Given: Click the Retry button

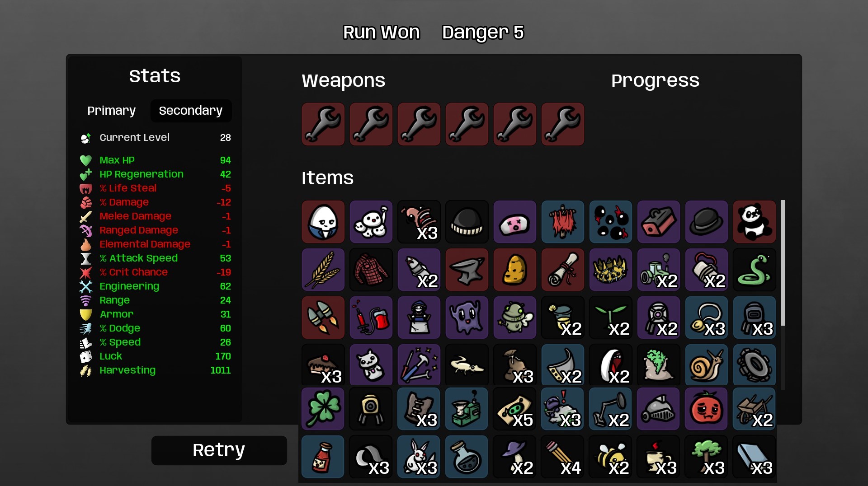Looking at the screenshot, I should (x=219, y=450).
